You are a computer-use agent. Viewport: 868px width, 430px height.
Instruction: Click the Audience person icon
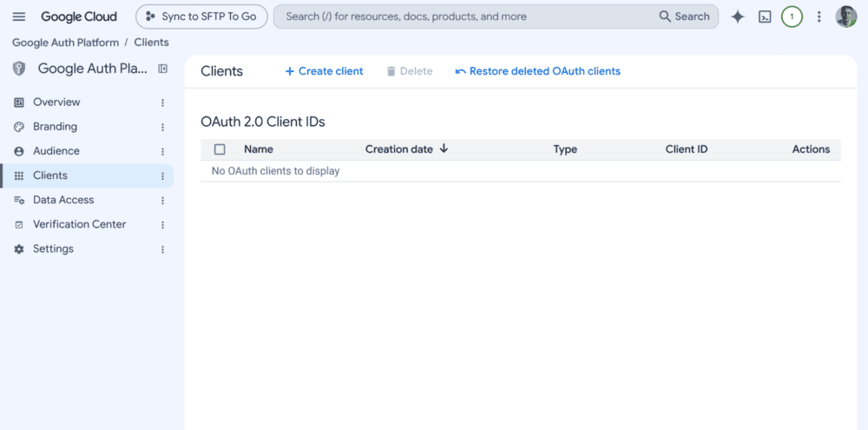pyautogui.click(x=19, y=151)
